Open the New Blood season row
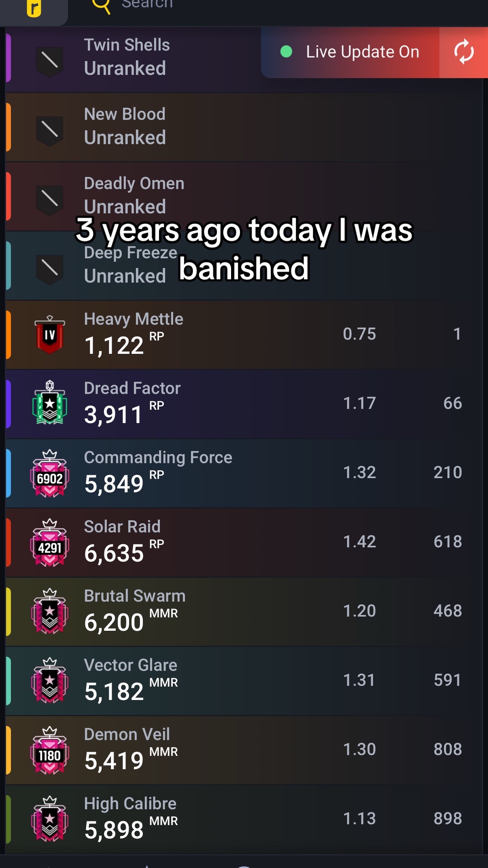The height and width of the screenshot is (868, 488). (x=244, y=127)
